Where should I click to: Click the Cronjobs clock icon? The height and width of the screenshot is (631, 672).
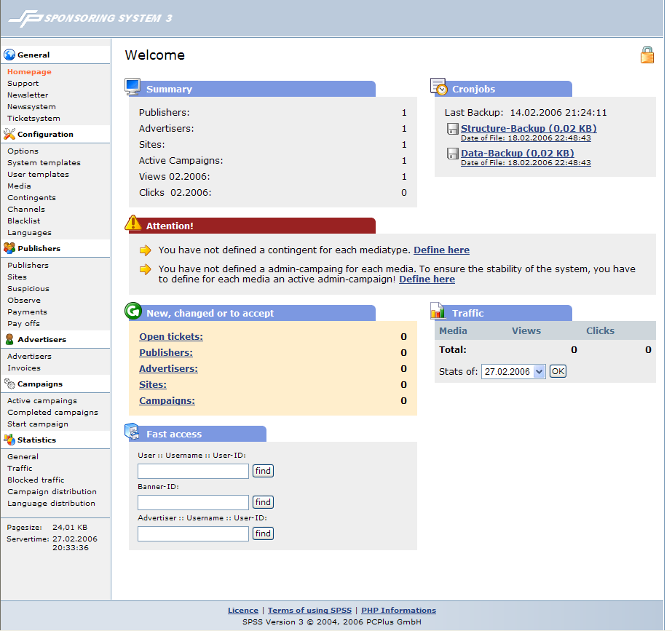[x=439, y=87]
